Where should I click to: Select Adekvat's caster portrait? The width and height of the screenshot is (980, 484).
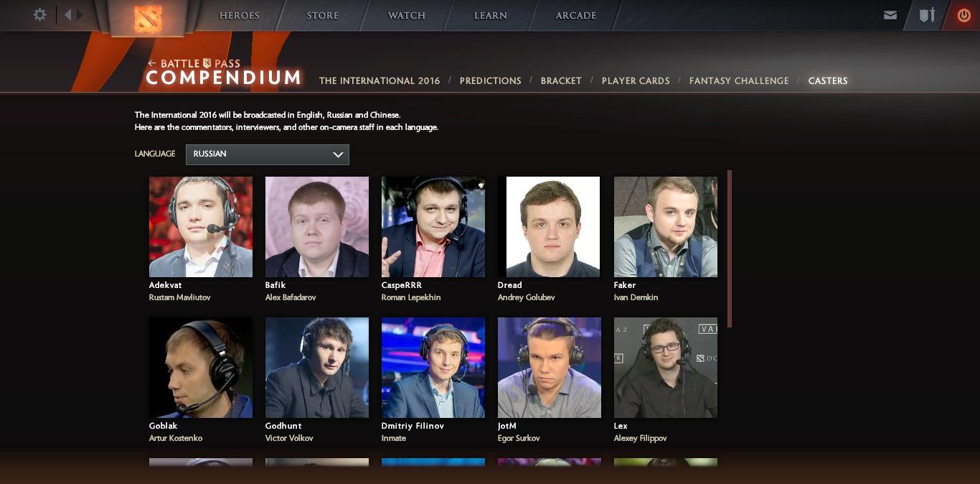tap(201, 227)
